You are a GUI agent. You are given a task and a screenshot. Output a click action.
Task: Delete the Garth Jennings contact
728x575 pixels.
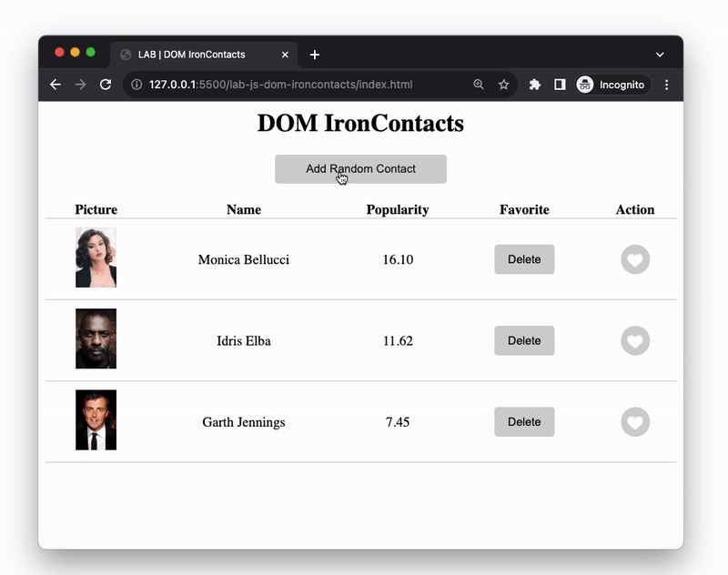point(524,422)
